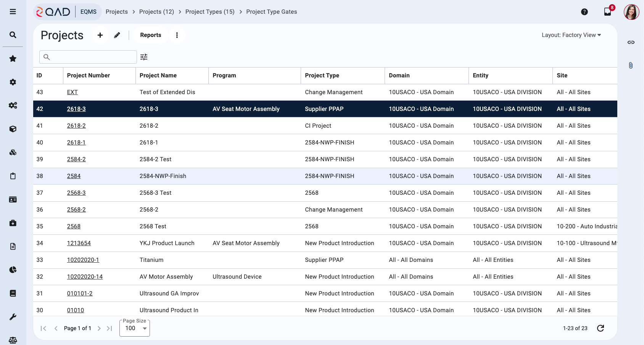Sort by Program column header

coord(255,75)
